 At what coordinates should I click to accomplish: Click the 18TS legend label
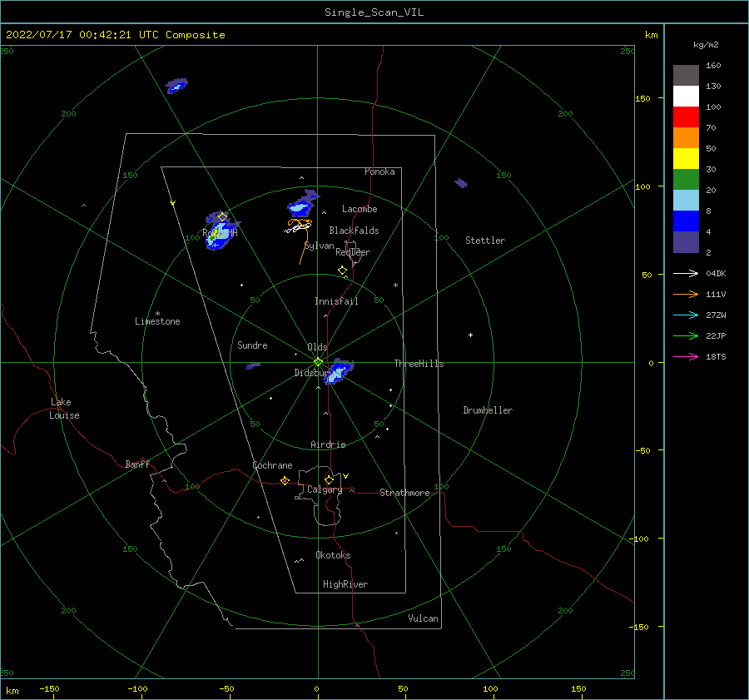pos(716,356)
